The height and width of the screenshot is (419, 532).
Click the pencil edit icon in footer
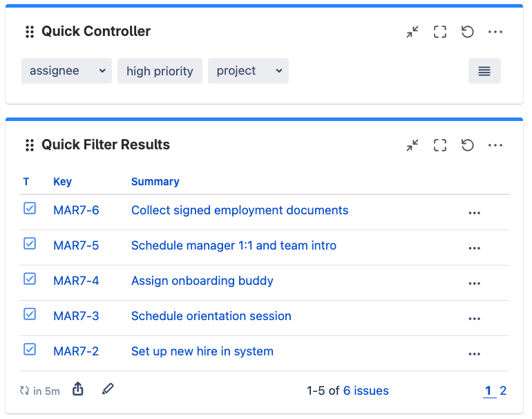pos(107,389)
